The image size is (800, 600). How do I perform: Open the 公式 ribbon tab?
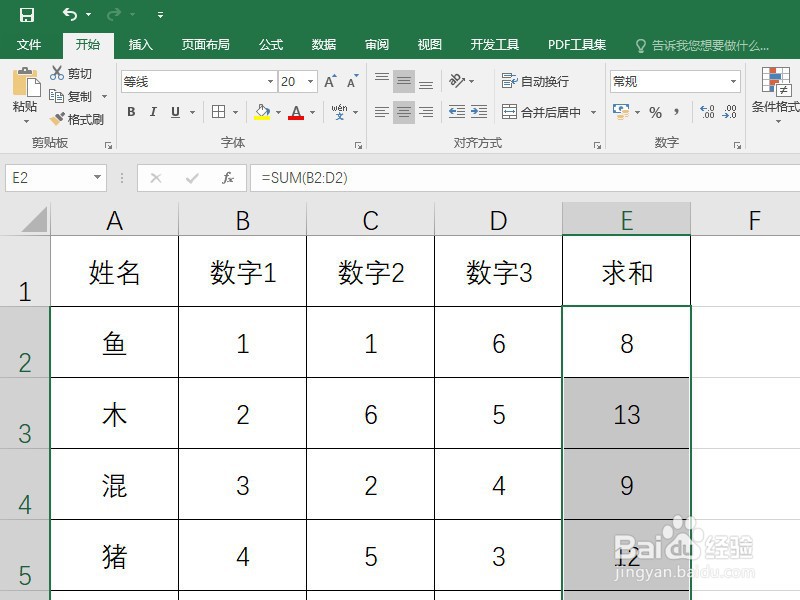click(269, 44)
